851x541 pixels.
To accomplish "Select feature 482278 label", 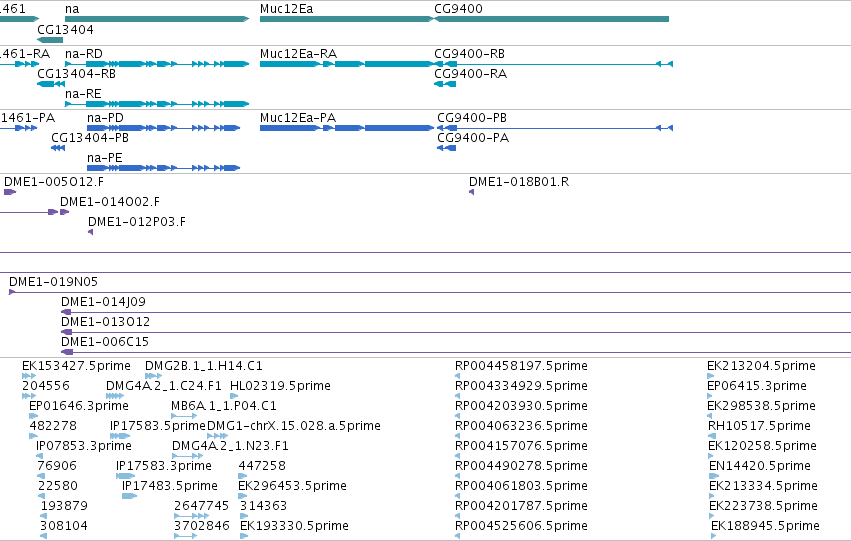I will pyautogui.click(x=53, y=426).
